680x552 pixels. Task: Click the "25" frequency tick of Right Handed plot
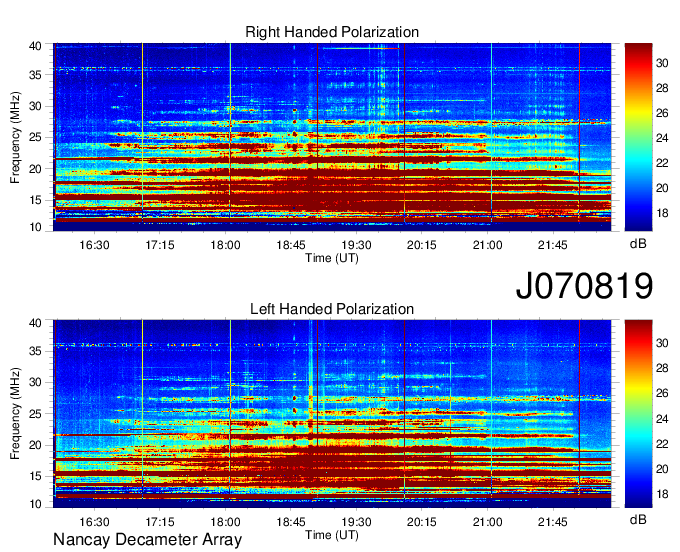[35, 137]
